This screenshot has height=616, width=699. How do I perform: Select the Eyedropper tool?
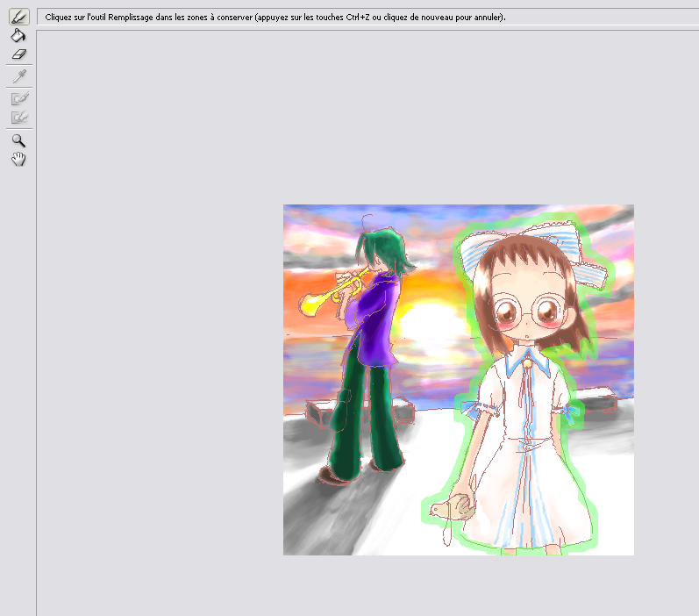click(18, 76)
